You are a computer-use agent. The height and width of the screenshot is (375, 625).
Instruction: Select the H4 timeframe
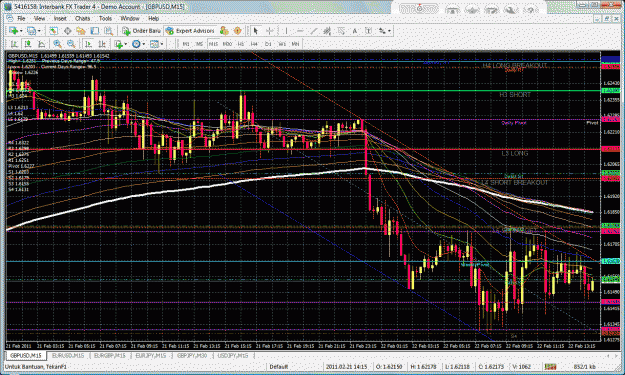tap(254, 44)
